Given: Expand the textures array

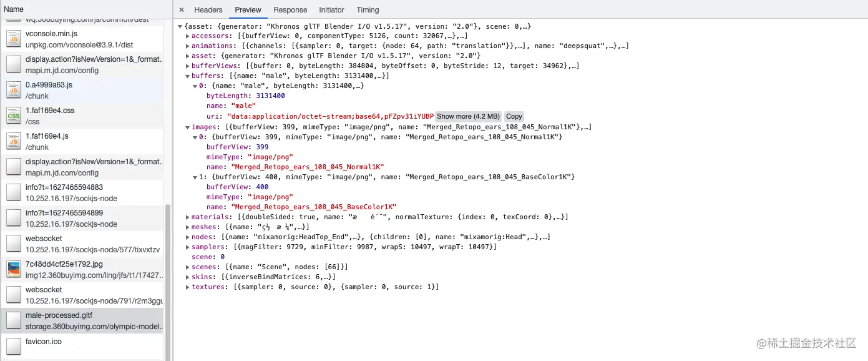Looking at the screenshot, I should [x=188, y=287].
